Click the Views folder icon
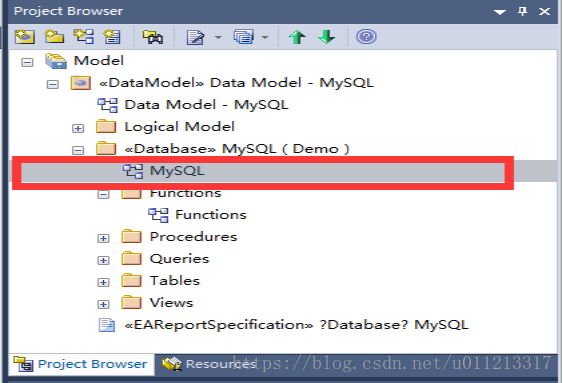563x383 pixels. pyautogui.click(x=131, y=303)
